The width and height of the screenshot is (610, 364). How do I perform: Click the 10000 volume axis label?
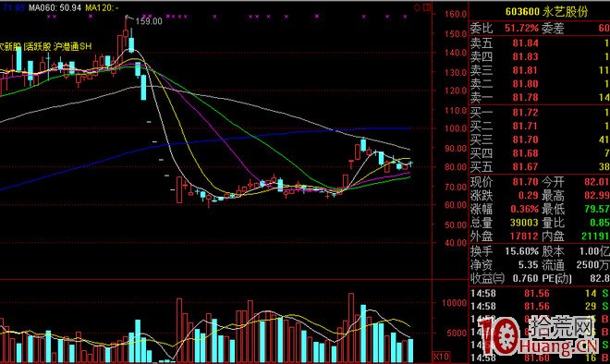click(x=455, y=303)
